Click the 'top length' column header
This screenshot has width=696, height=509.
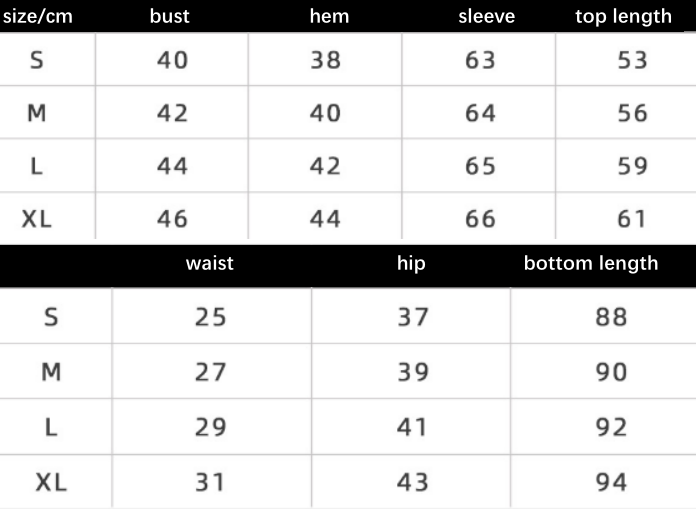[x=623, y=17]
